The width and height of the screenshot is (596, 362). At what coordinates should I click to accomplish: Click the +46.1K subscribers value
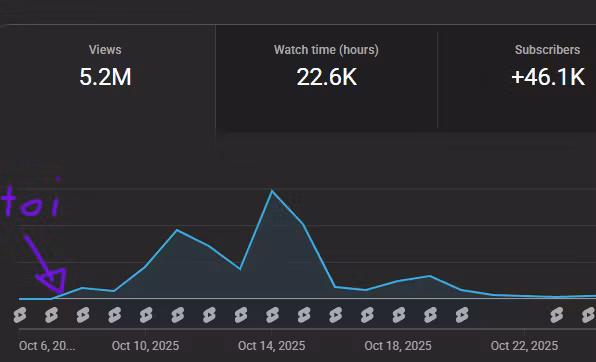click(x=548, y=77)
